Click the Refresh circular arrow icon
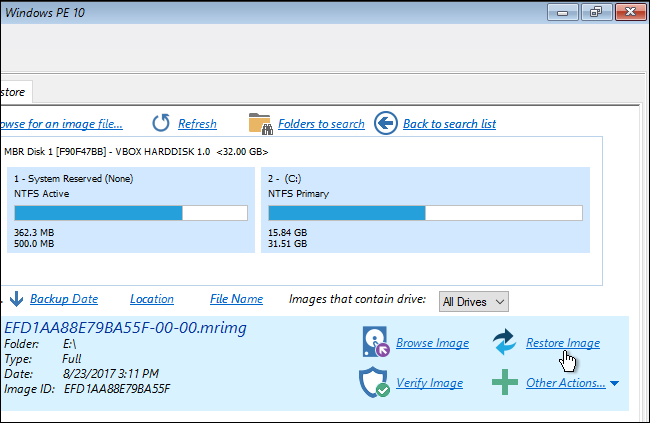This screenshot has width=650, height=423. point(161,123)
